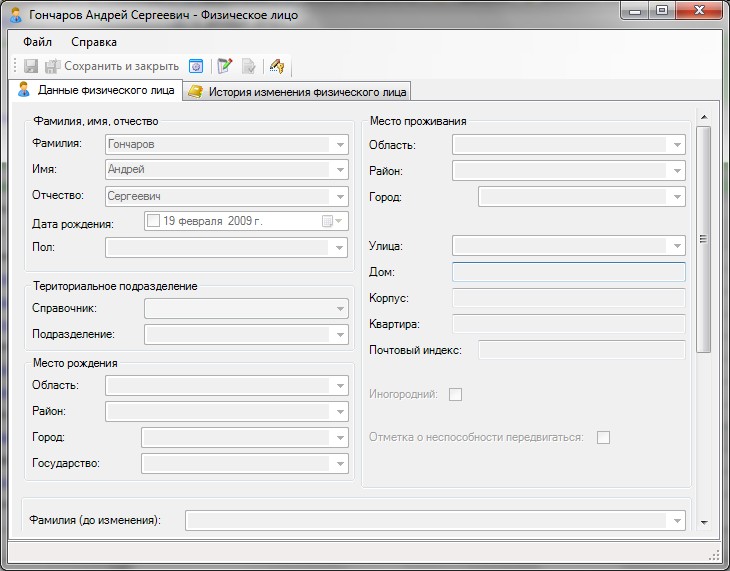The height and width of the screenshot is (571, 730).
Task: Expand the Пол dropdown list
Action: pyautogui.click(x=339, y=247)
